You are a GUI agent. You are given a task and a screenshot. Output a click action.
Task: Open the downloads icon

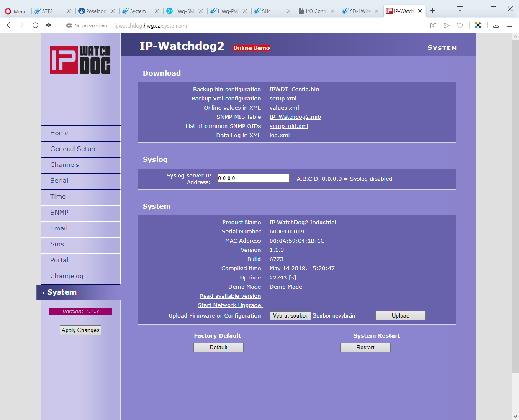[496, 26]
